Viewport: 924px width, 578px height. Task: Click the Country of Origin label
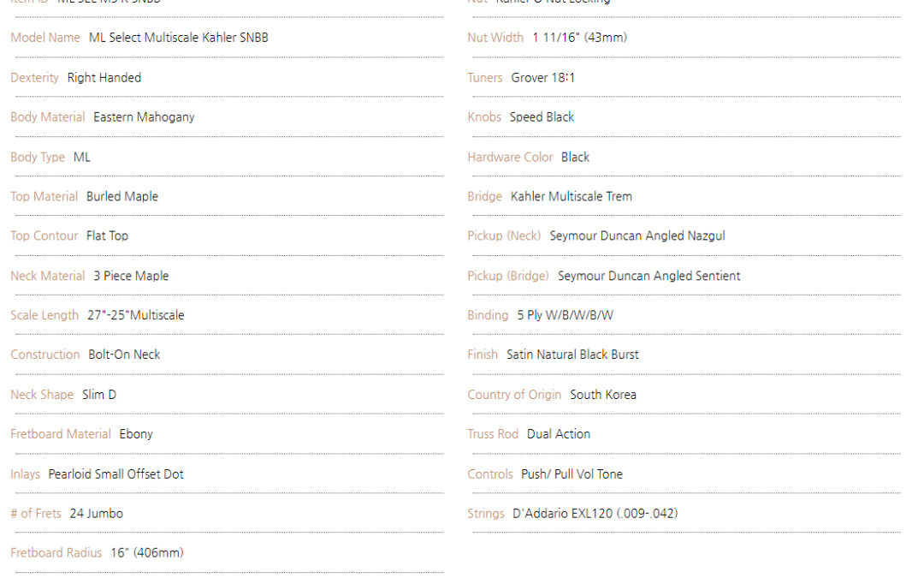(x=514, y=395)
